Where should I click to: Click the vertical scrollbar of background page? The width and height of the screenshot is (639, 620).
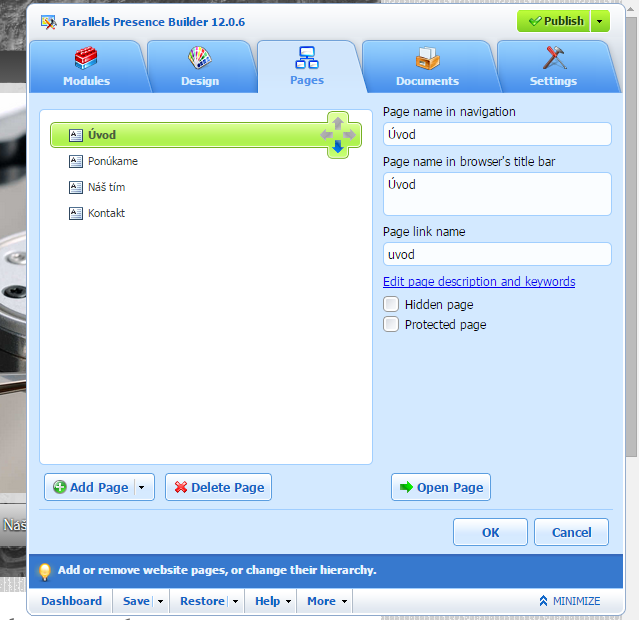[632, 236]
